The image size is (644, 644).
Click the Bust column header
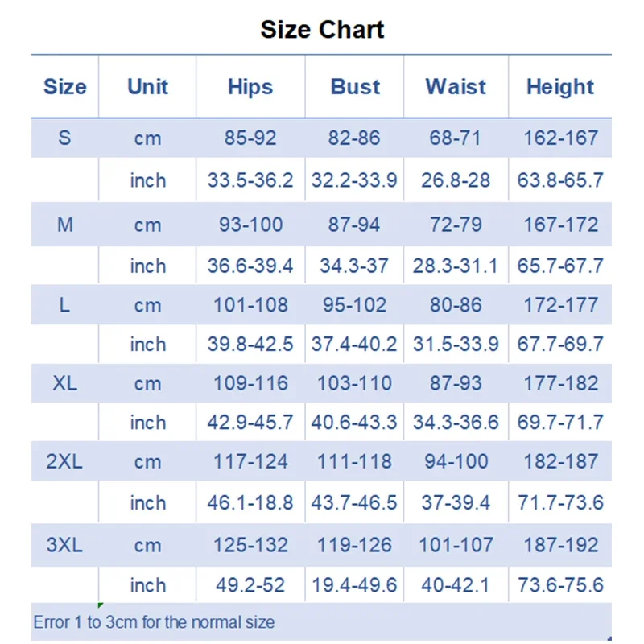pyautogui.click(x=355, y=87)
